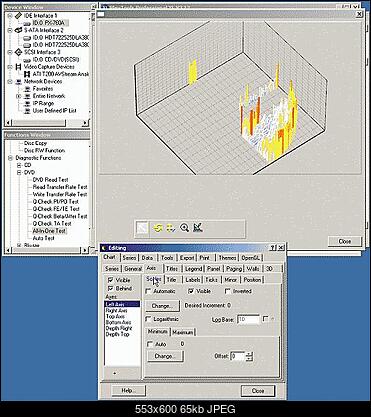Collapse the Network Devices node
This screenshot has width=371, height=417.
pyautogui.click(x=10, y=82)
